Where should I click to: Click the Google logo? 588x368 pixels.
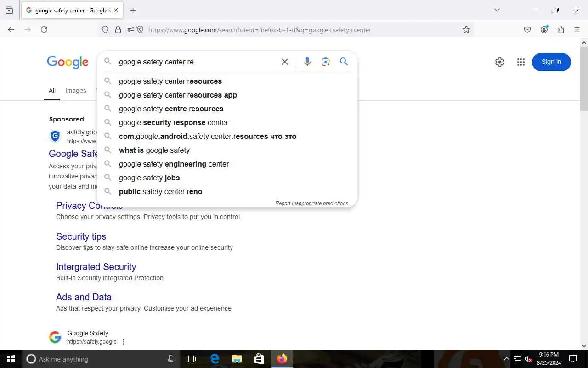click(68, 62)
